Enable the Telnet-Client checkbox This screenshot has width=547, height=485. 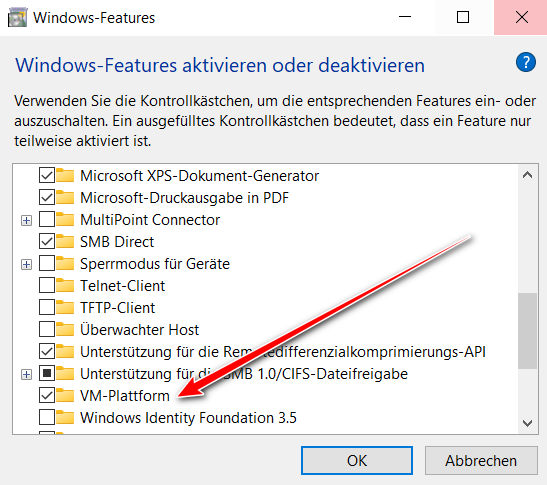pos(47,285)
